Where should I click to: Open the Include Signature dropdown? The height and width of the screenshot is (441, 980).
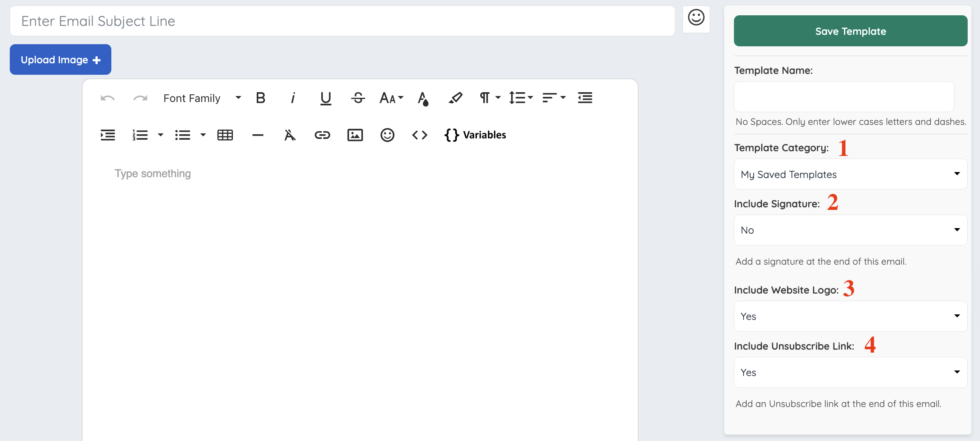pyautogui.click(x=850, y=230)
